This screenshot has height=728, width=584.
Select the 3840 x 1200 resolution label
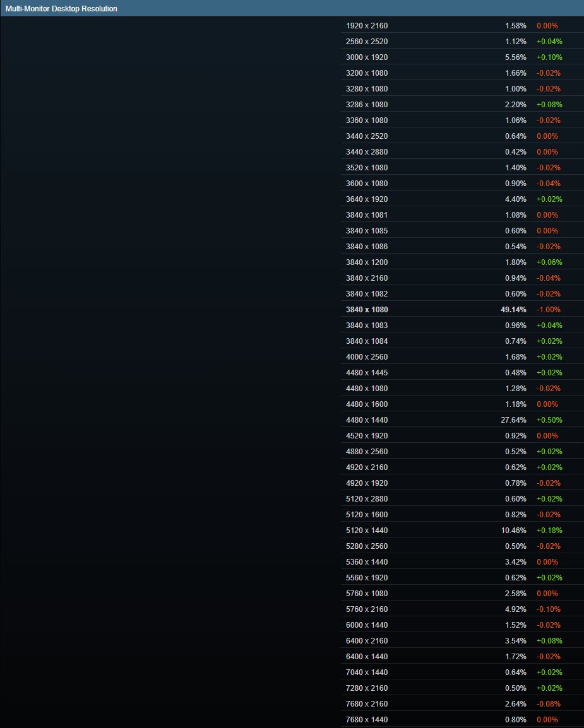tap(367, 262)
